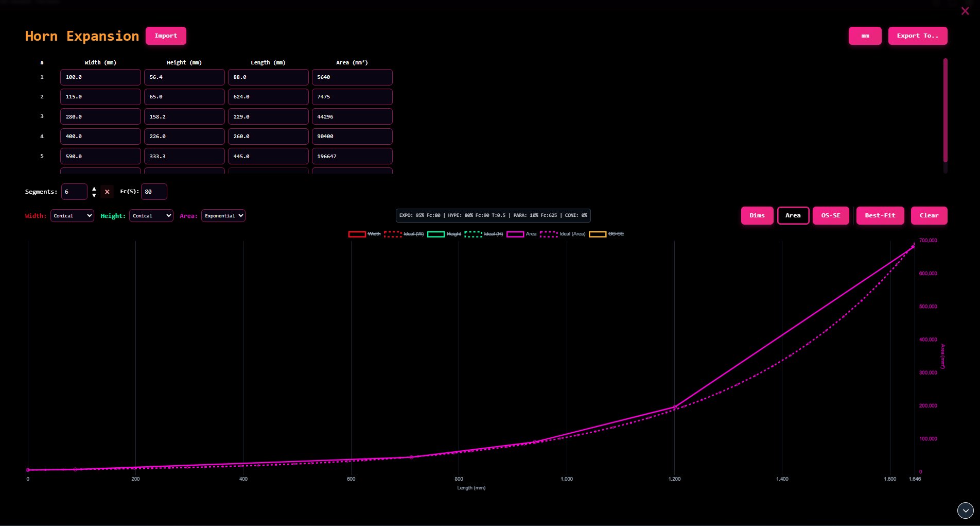Switch chart to OS-SE view

[x=830, y=215]
